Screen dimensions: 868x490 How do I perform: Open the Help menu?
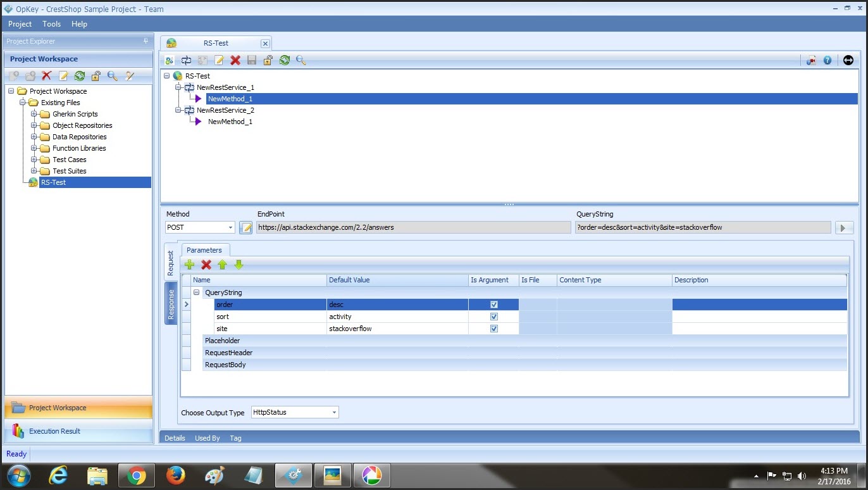[79, 24]
